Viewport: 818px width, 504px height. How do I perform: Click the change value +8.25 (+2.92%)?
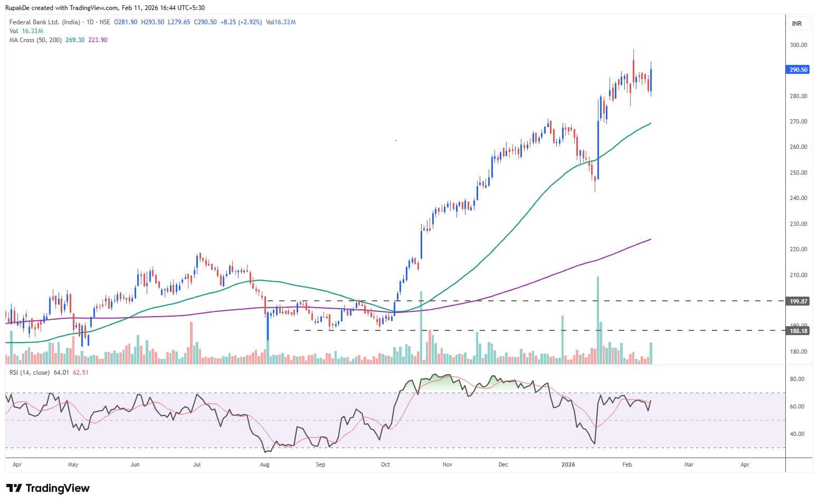click(x=241, y=22)
